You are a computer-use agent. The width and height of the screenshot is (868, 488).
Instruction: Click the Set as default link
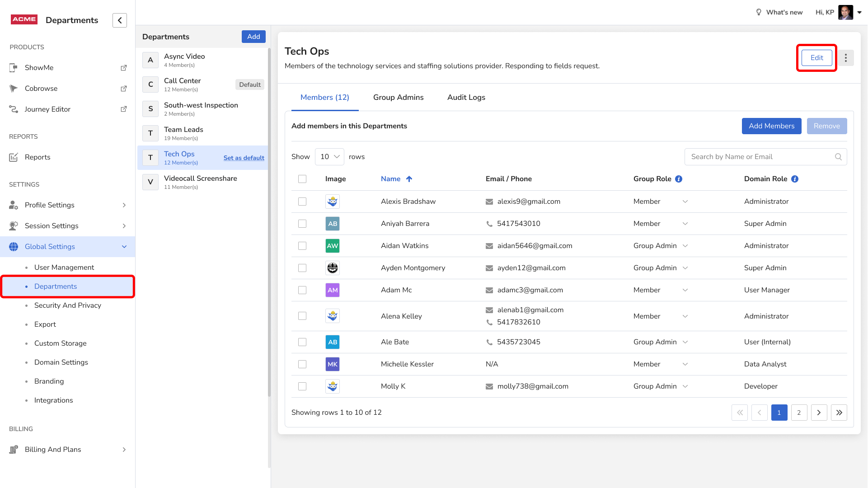pos(244,158)
